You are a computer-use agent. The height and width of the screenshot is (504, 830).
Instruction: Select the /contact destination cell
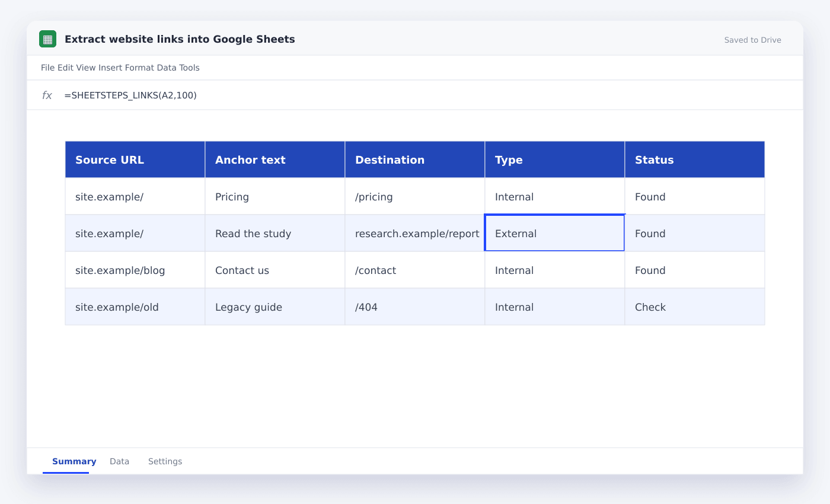pyautogui.click(x=415, y=270)
